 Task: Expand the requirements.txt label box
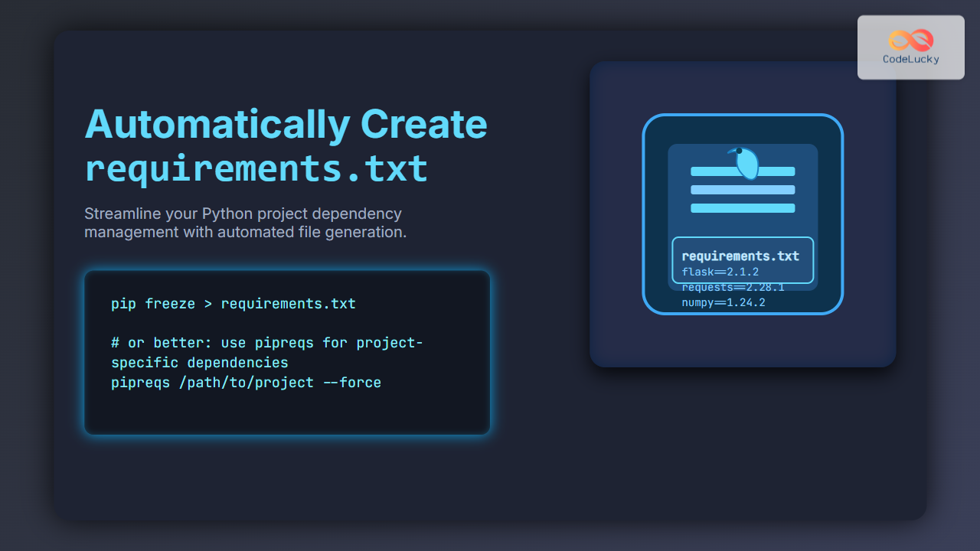coord(743,260)
